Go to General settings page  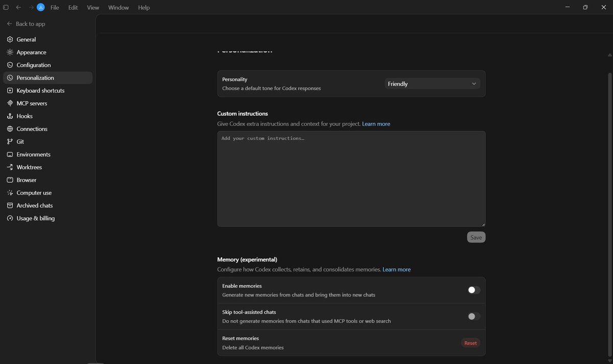click(48, 39)
